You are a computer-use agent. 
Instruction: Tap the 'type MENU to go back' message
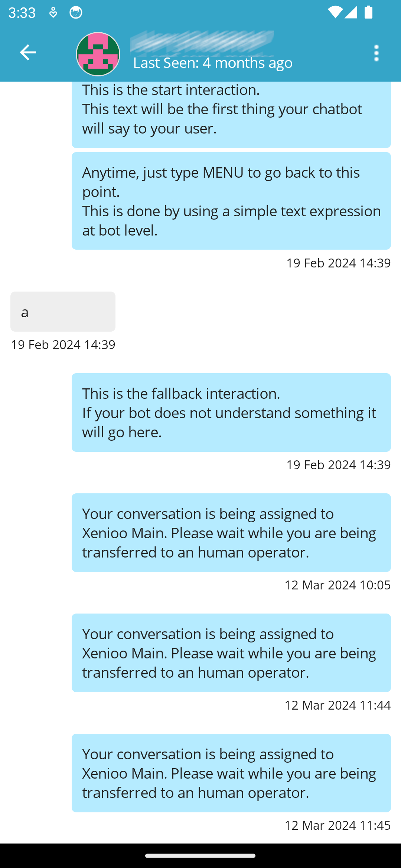(x=231, y=201)
